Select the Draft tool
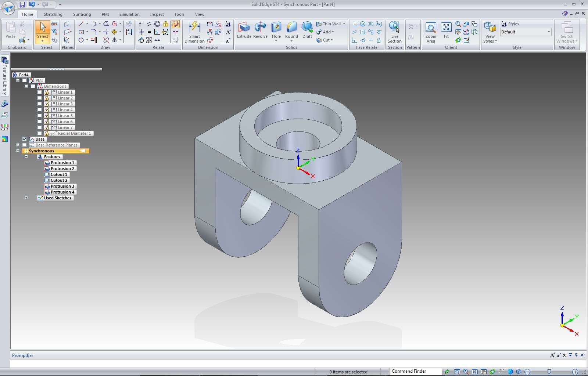 (307, 30)
